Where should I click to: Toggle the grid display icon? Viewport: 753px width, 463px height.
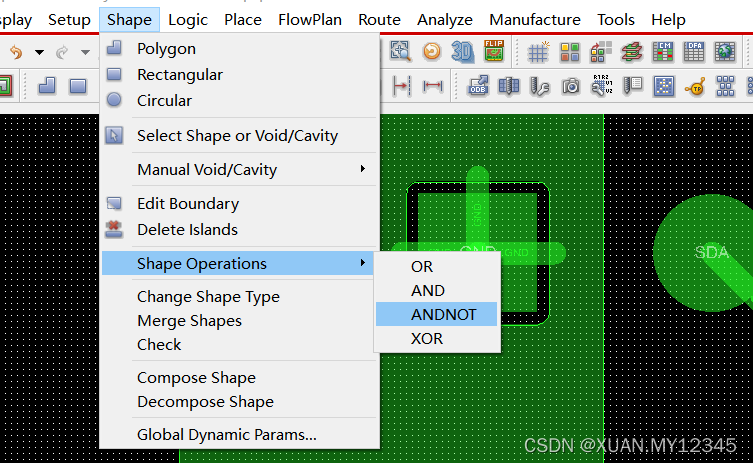(538, 52)
